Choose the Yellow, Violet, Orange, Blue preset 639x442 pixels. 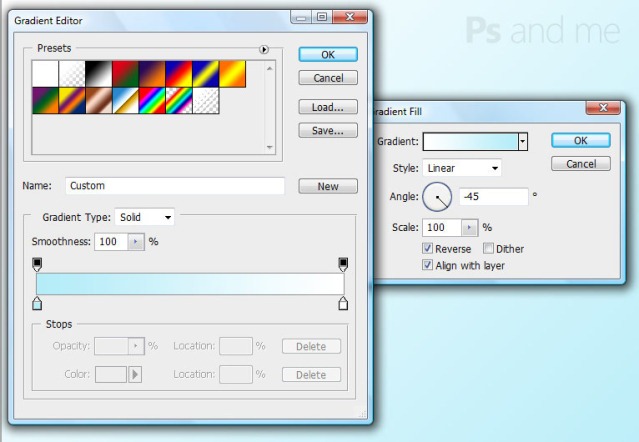72,100
